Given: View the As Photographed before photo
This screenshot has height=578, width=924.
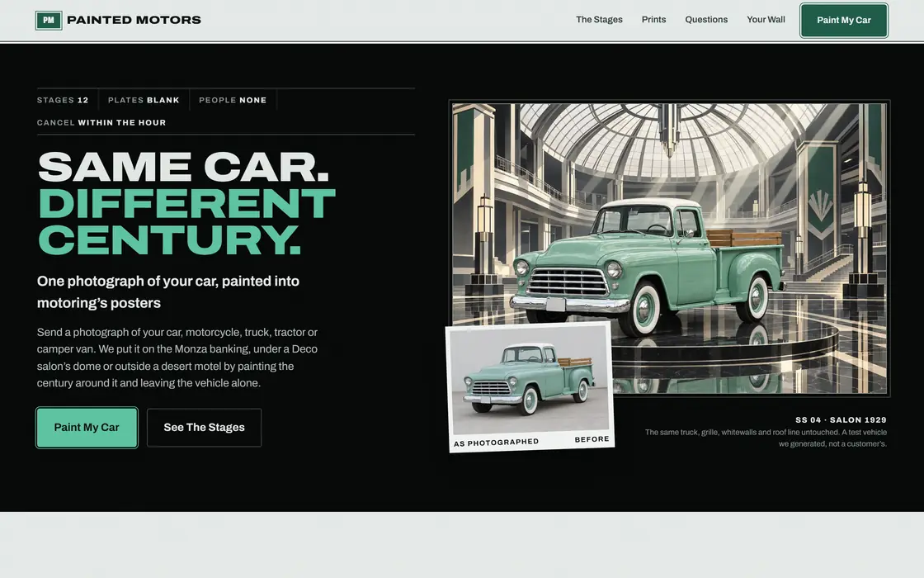Looking at the screenshot, I should [x=530, y=387].
